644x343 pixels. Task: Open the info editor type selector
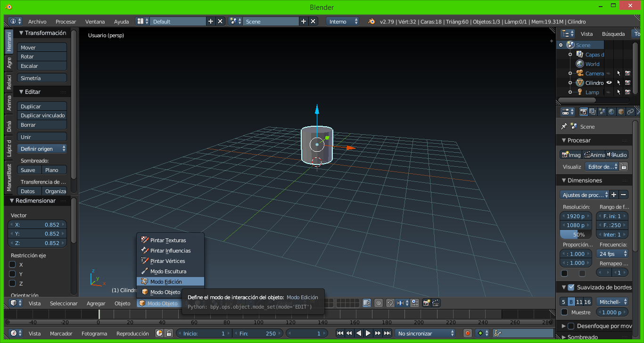[x=16, y=22]
